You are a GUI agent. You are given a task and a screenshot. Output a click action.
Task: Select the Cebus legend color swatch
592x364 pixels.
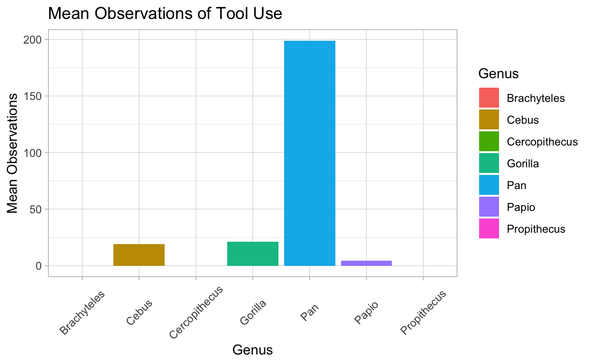click(x=489, y=120)
